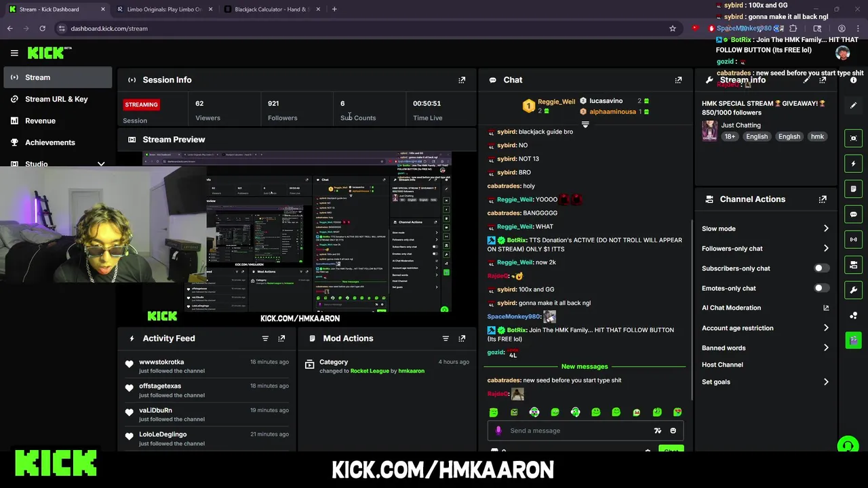Pop out the Chat panel
This screenshot has height=488, width=868.
(x=678, y=80)
